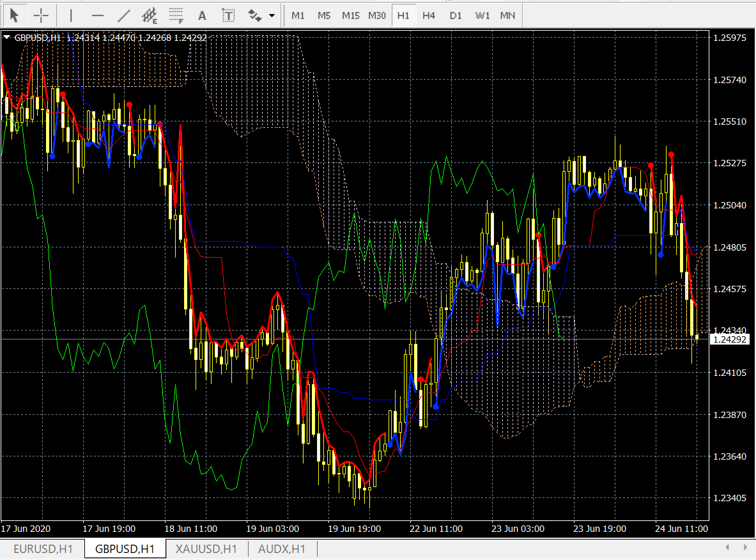Image resolution: width=756 pixels, height=560 pixels.
Task: Pick the trendline drawing tool
Action: tap(124, 15)
